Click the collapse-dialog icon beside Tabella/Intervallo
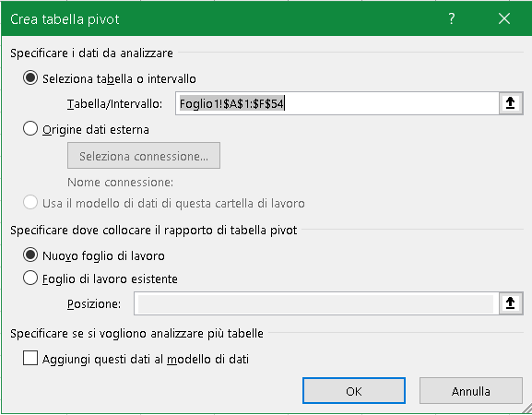 [x=511, y=103]
